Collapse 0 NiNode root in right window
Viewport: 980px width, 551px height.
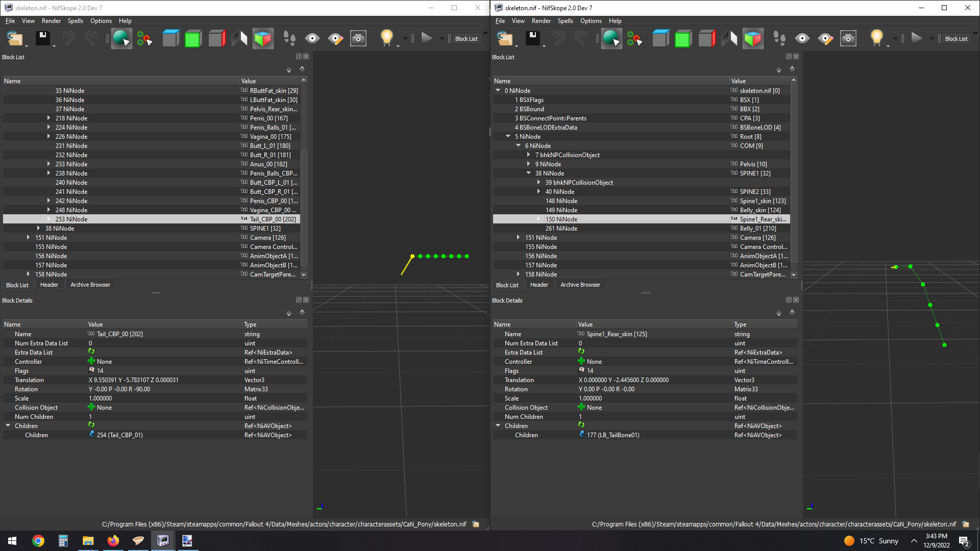tap(498, 91)
